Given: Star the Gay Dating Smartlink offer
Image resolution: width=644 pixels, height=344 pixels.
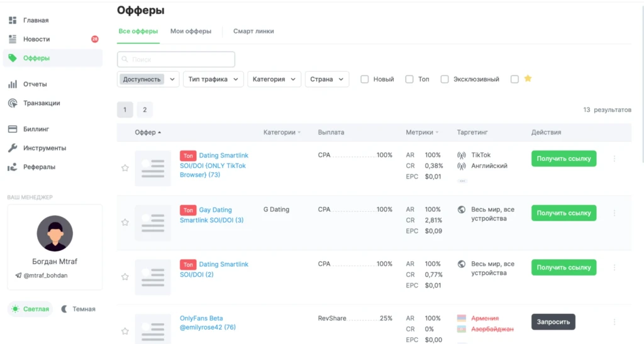Looking at the screenshot, I should tap(125, 222).
